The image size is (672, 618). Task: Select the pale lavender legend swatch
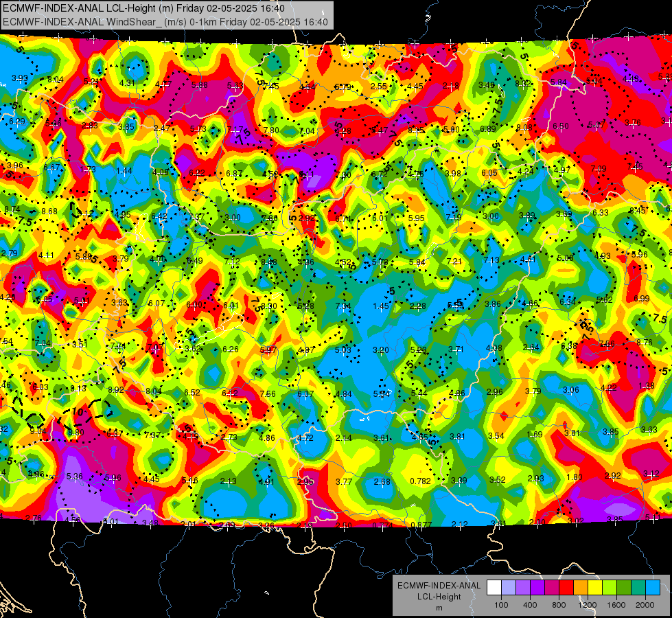pos(509,588)
